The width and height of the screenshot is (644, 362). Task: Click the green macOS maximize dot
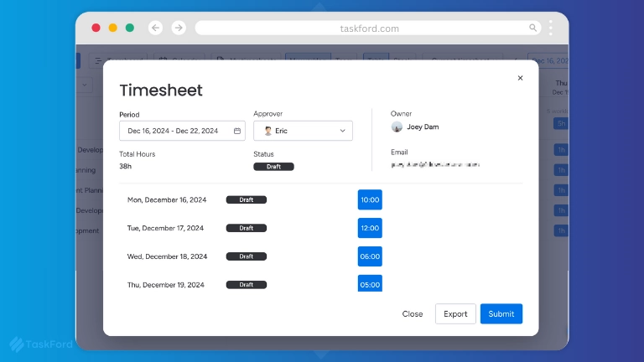tap(130, 28)
